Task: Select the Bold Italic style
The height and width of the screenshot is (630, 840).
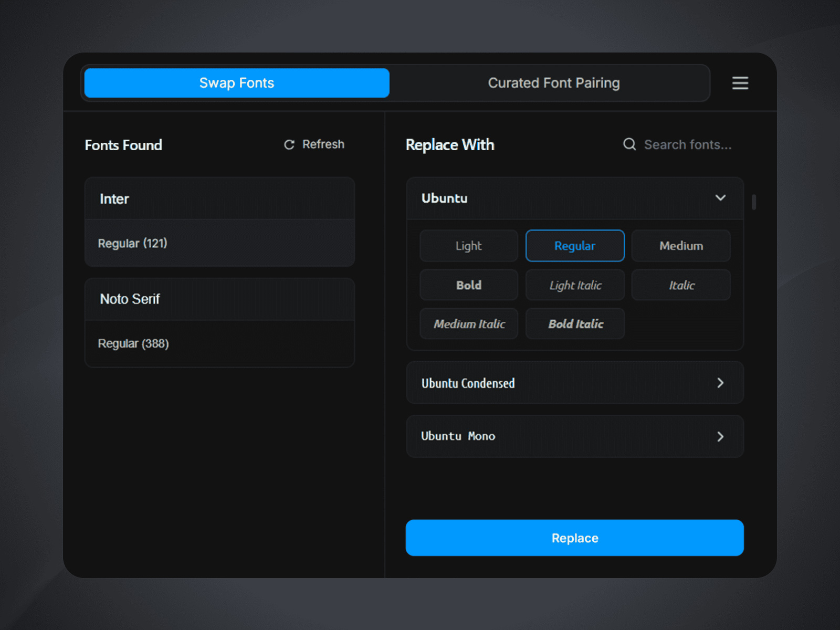Action: pyautogui.click(x=574, y=323)
